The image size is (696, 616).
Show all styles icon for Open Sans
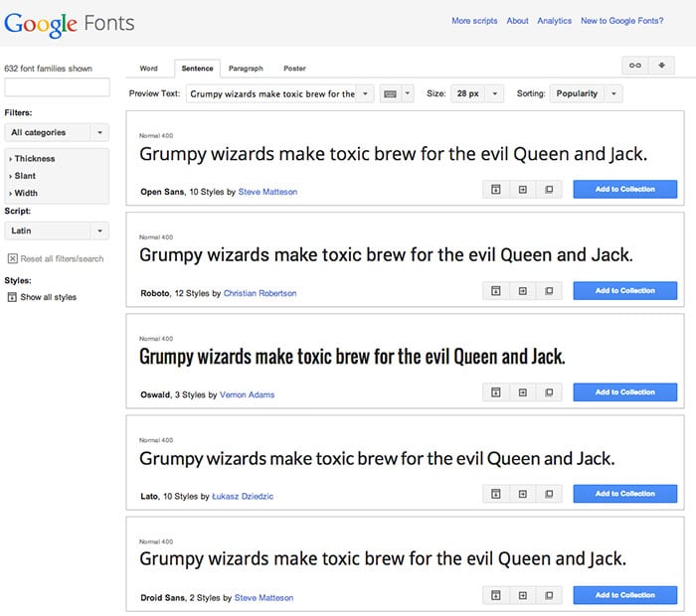tap(496, 190)
